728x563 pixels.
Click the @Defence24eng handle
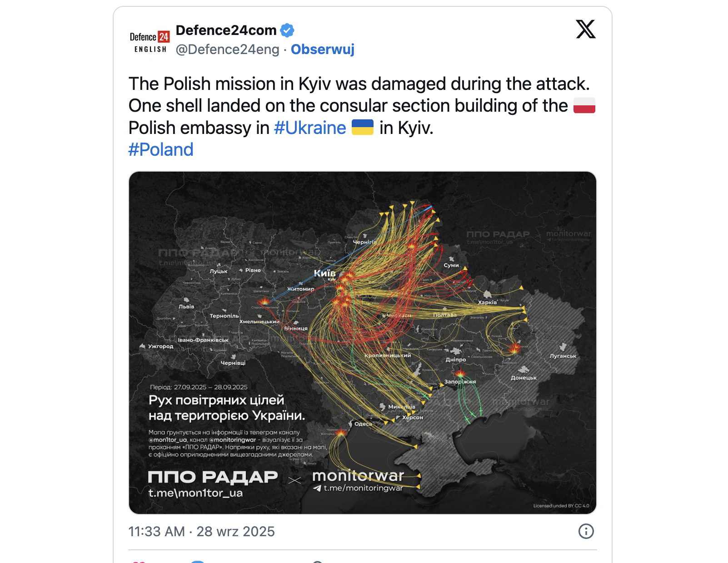pyautogui.click(x=227, y=49)
